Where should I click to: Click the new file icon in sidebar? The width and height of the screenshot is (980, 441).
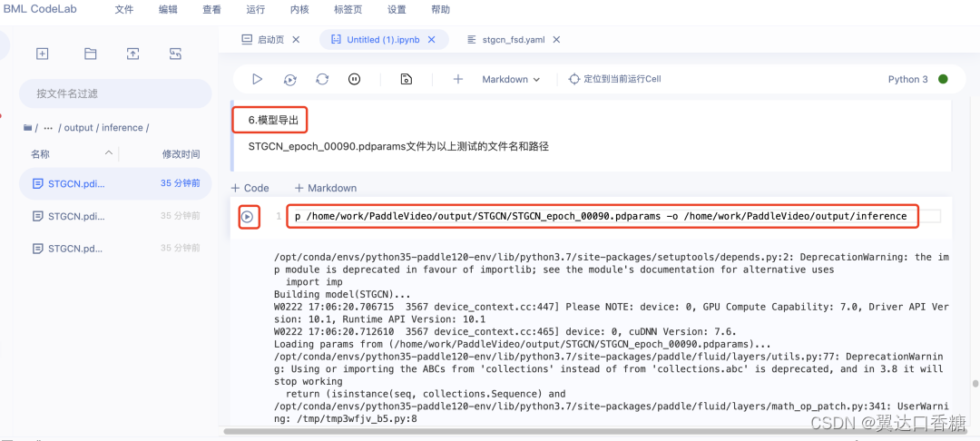coord(42,54)
